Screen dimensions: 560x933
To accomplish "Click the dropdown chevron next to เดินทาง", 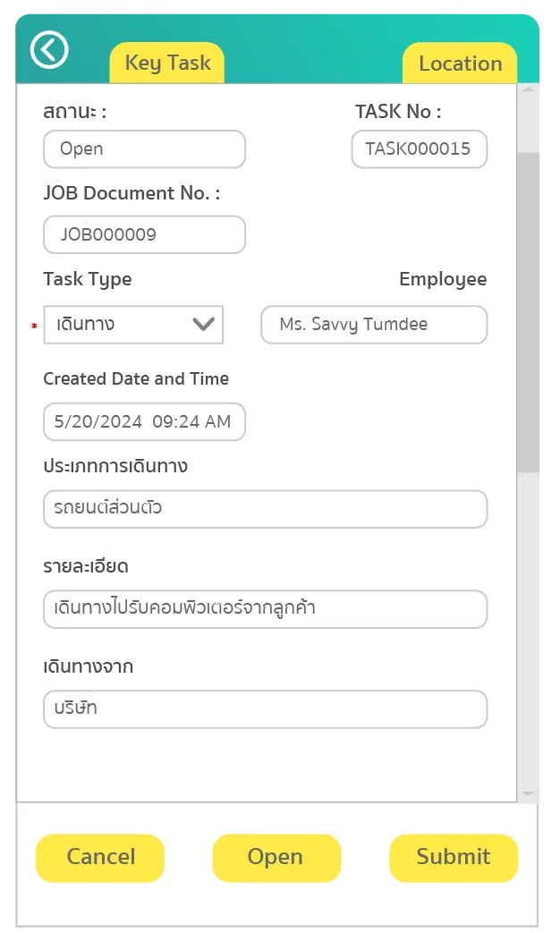I will click(204, 325).
